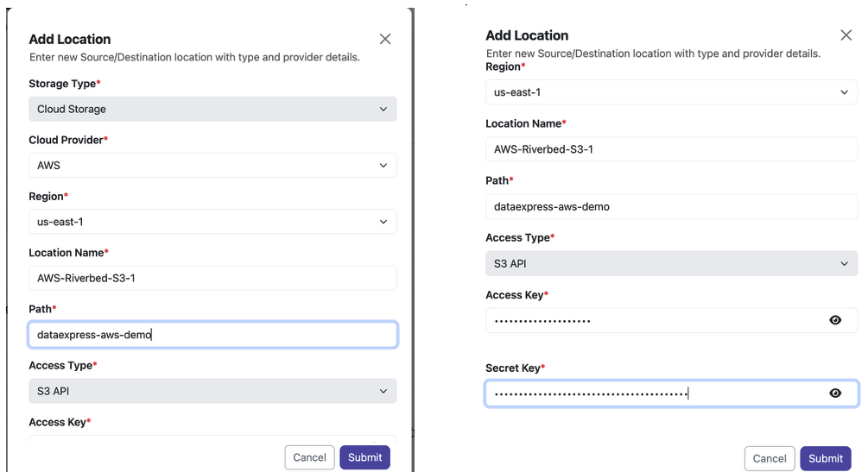
Task: Open the right Access Type S3 API dropdown
Action: pos(671,264)
